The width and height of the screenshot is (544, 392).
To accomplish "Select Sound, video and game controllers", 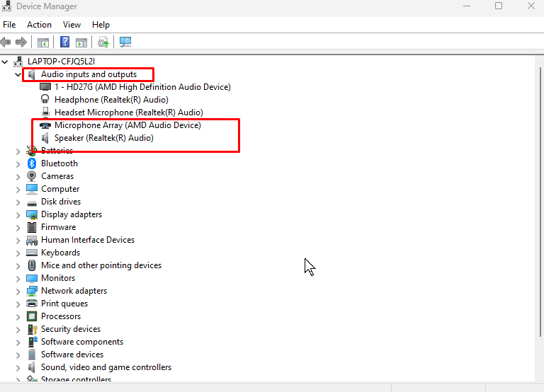I will pyautogui.click(x=106, y=367).
